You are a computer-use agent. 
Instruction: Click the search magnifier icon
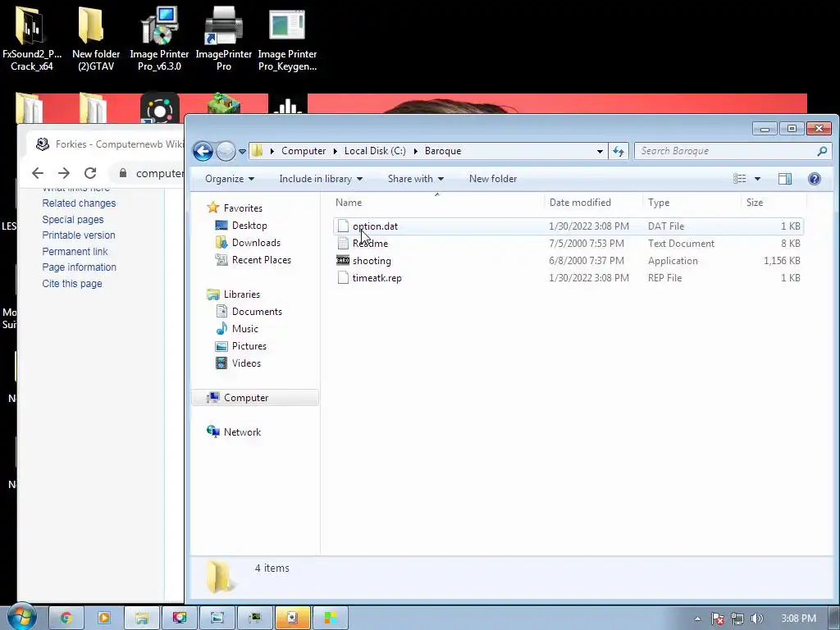(x=822, y=151)
